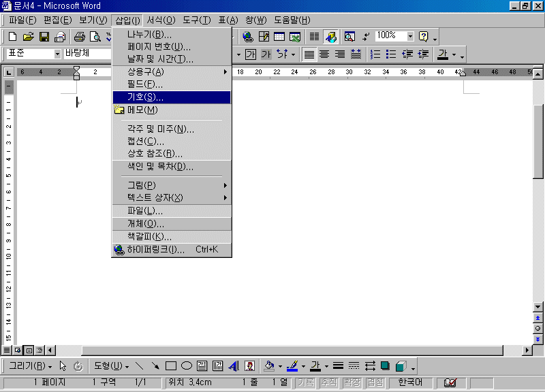
Task: Open the formatting toolbar font color dropdown arrow
Action: click(x=454, y=55)
